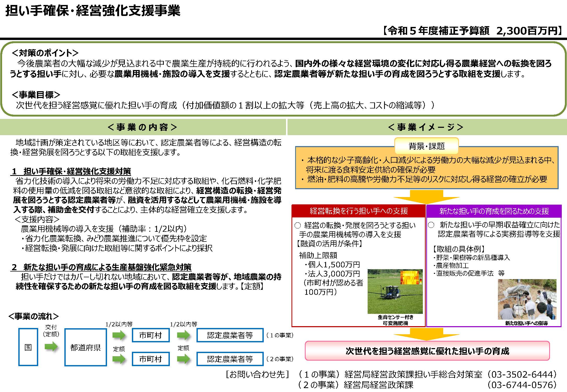Click the yellow arrow above the pink result box
The height and width of the screenshot is (392, 567).
pos(426,334)
